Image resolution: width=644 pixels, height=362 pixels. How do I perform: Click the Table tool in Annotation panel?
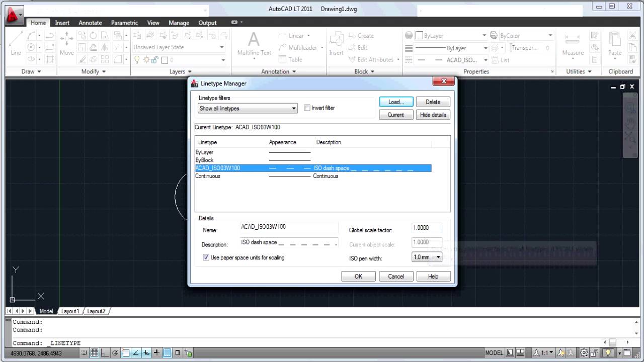(290, 59)
